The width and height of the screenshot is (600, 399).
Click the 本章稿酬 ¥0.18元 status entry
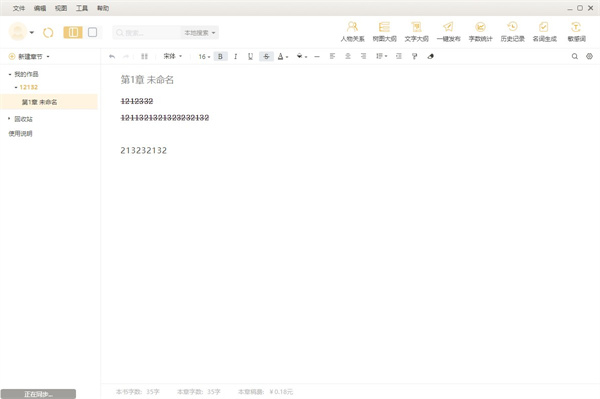point(266,392)
